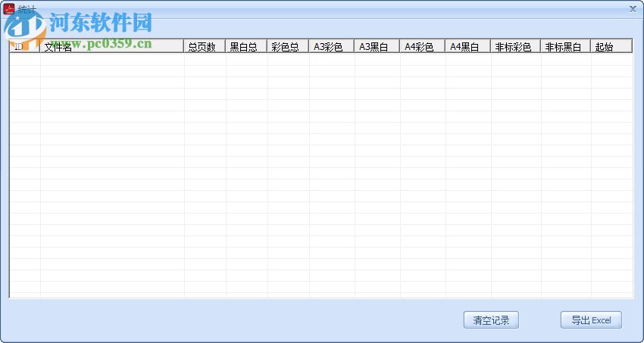This screenshot has height=343, width=644.
Task: Close the 统计 window
Action: [x=633, y=9]
